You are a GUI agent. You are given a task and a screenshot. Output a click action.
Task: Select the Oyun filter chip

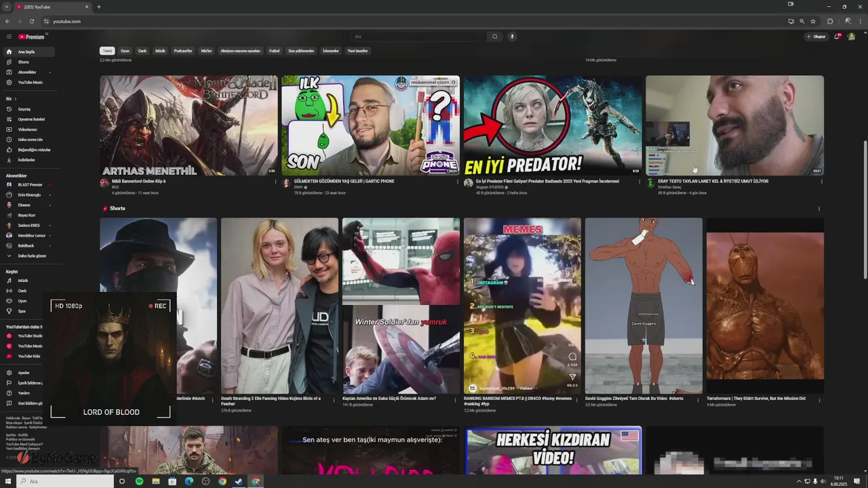pos(125,51)
